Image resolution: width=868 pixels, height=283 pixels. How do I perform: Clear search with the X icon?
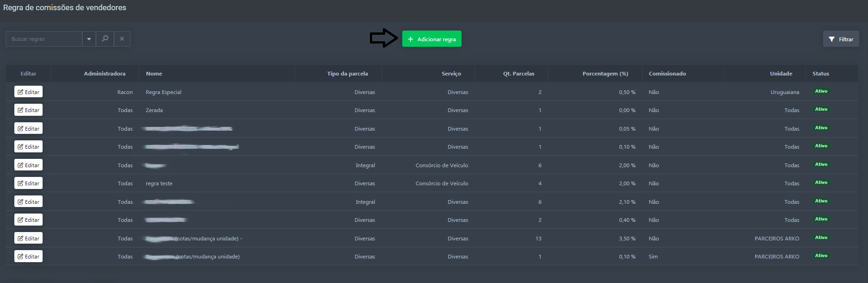click(x=122, y=39)
